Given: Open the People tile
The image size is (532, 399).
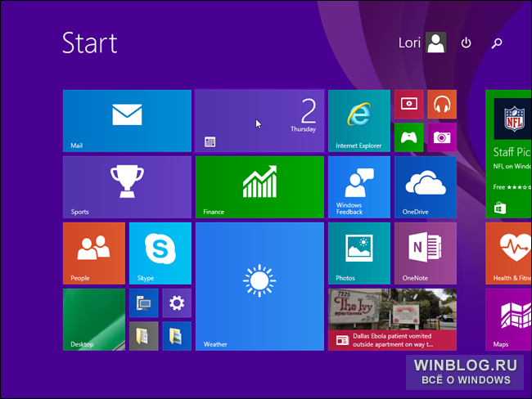Looking at the screenshot, I should (x=94, y=253).
